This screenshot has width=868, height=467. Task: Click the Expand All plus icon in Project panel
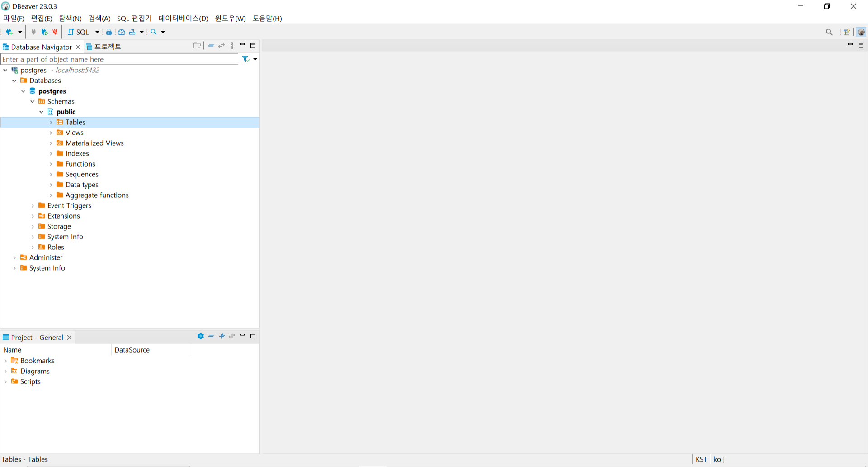pos(222,336)
